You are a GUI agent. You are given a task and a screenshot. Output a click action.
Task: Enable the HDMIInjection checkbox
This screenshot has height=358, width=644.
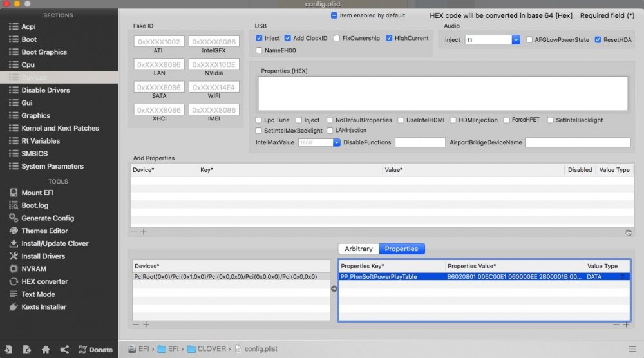click(453, 120)
